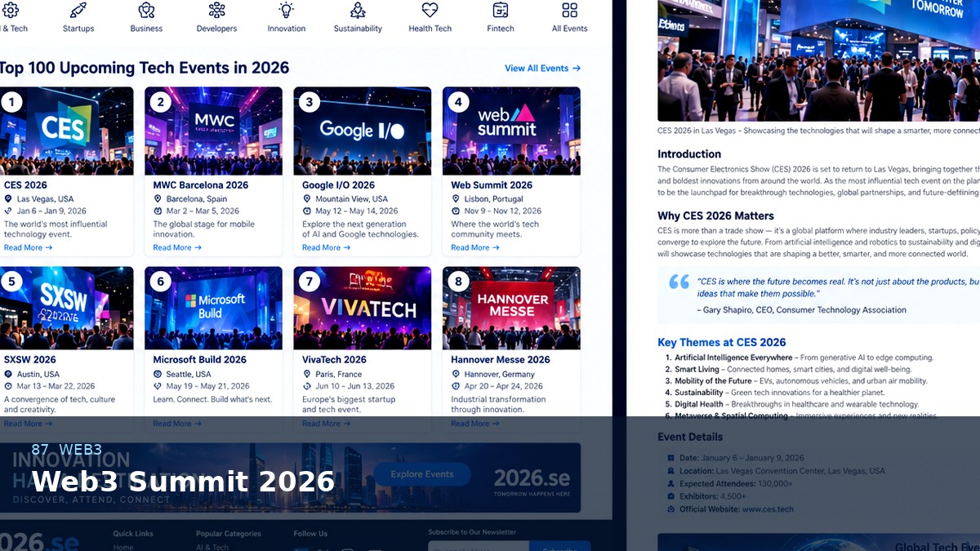Open the Hannover Messe event thumbnail

(x=512, y=308)
